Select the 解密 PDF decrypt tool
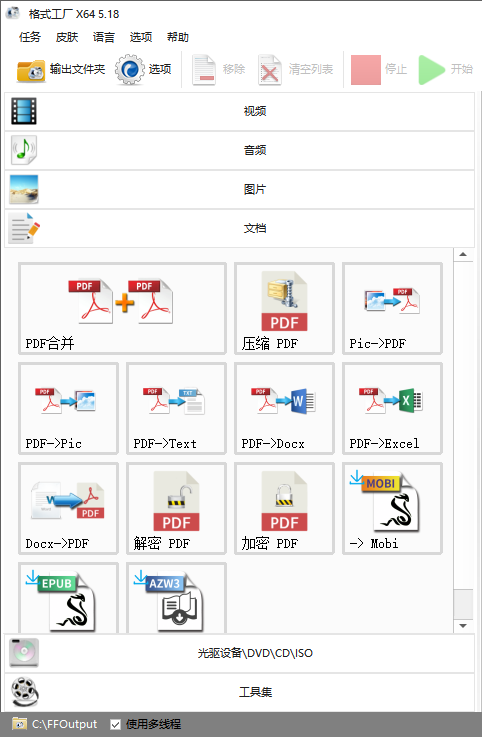Screen dimensions: 482x737 (176, 509)
